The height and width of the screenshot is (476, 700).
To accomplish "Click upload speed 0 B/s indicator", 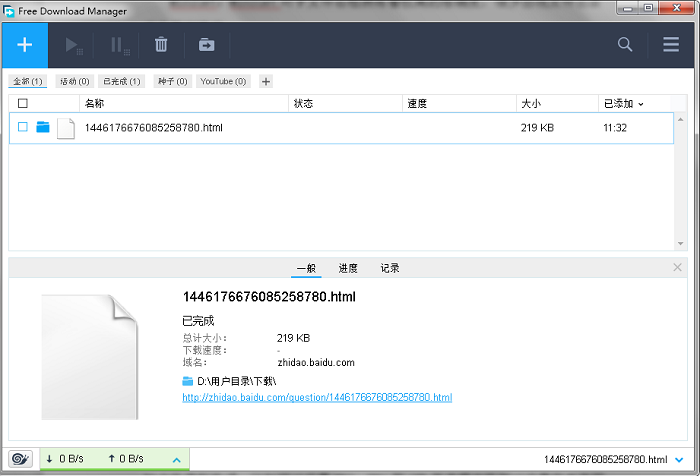I will 125,459.
